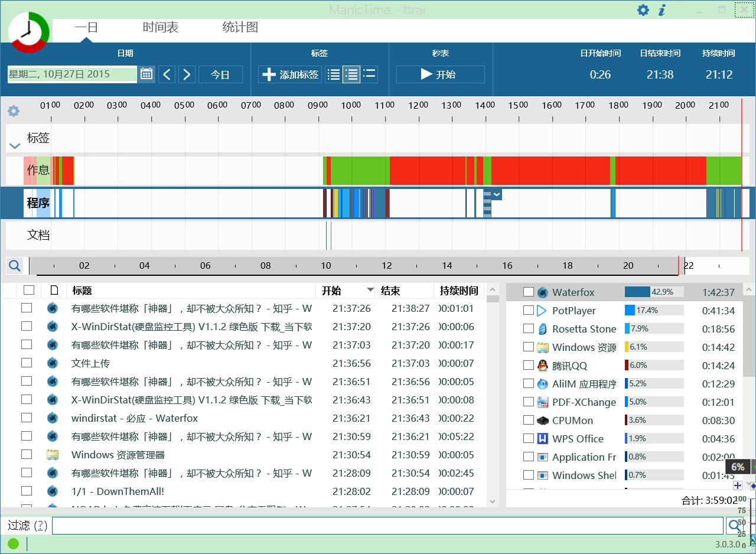Click the green status indicator circle
This screenshot has width=756, height=554.
click(14, 543)
